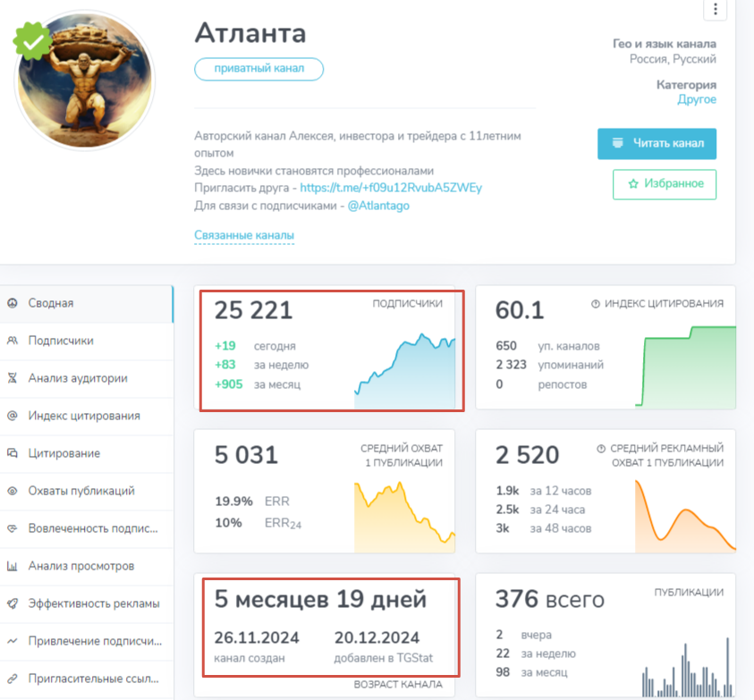Click the star icon in Избранное button
Image resolution: width=754 pixels, height=700 pixels.
tap(633, 183)
